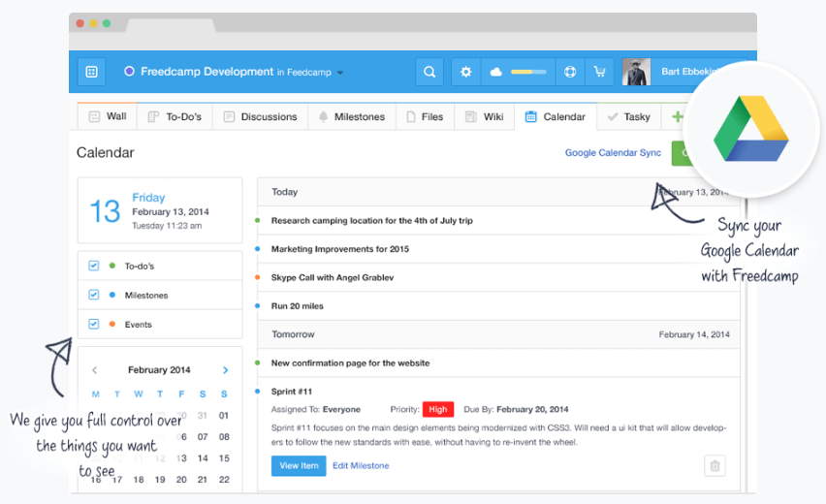The width and height of the screenshot is (826, 504).
Task: Select the browser tab in title bar
Action: pyautogui.click(x=171, y=25)
